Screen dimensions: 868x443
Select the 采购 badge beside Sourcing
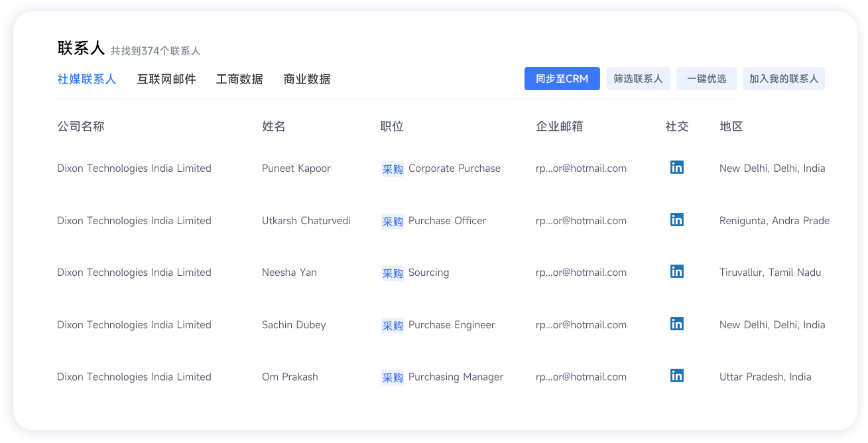click(x=392, y=273)
